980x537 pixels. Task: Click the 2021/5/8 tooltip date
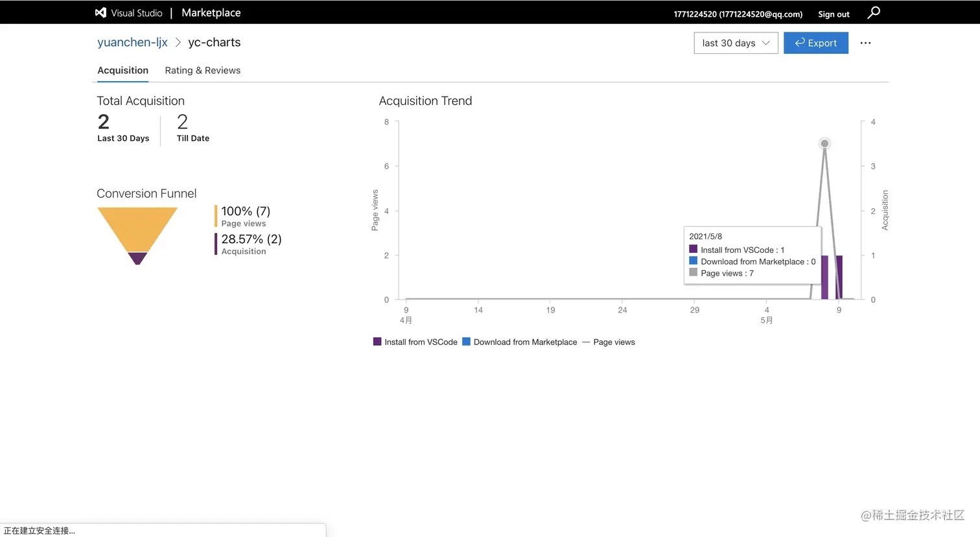point(705,236)
